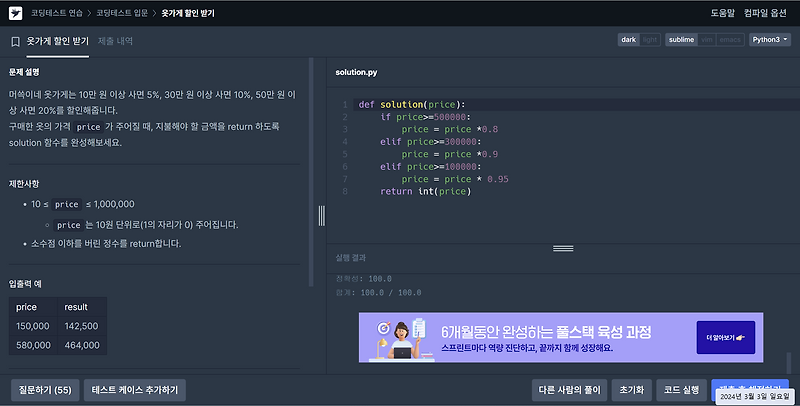Click the 580,000 price cell
Image resolution: width=800 pixels, height=406 pixels.
(x=33, y=345)
